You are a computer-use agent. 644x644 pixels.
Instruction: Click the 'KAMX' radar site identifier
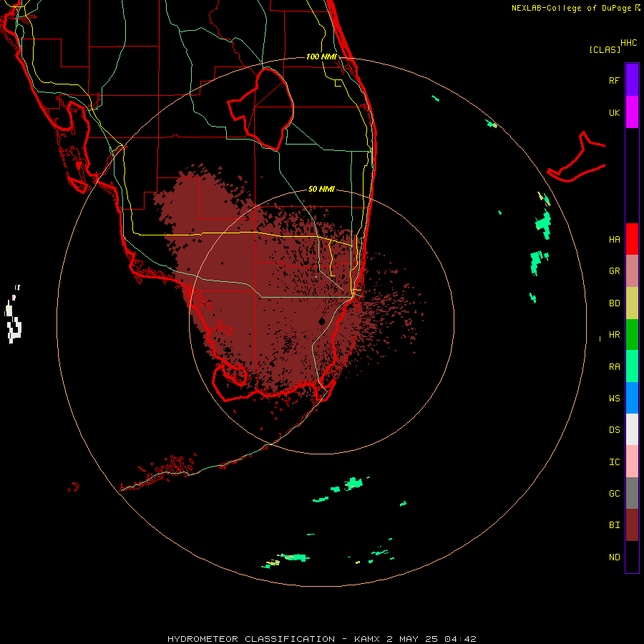[367, 639]
